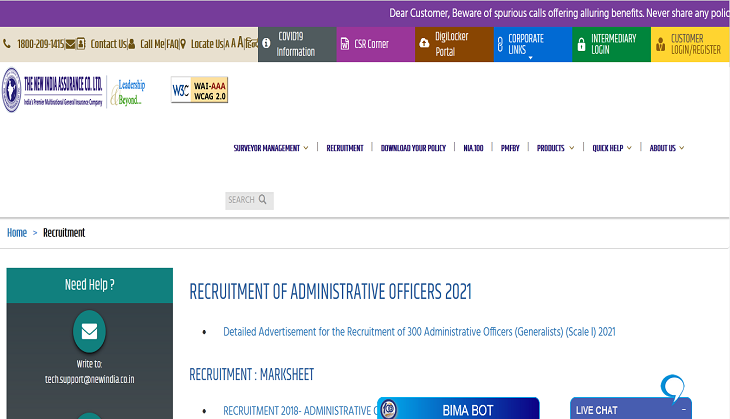This screenshot has width=730, height=419.
Task: Click the magnifier icon in search box
Action: (x=263, y=199)
